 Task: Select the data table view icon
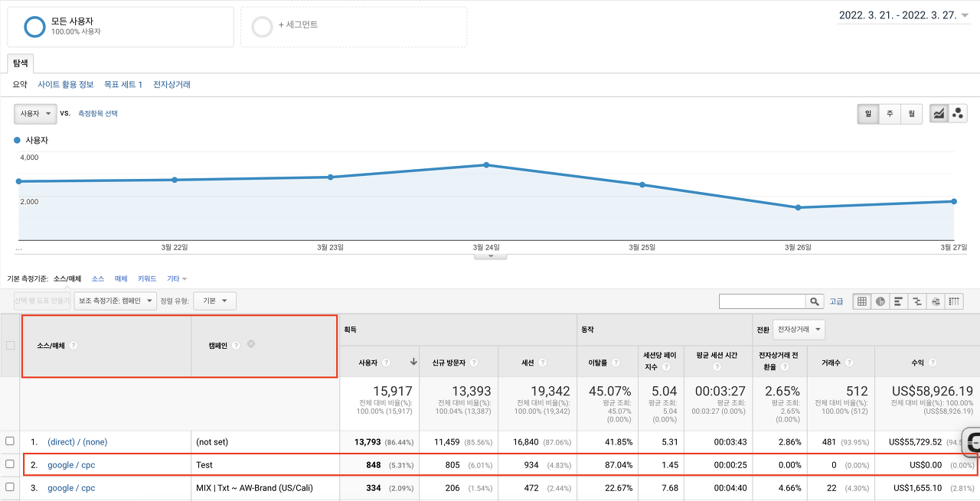pos(862,301)
